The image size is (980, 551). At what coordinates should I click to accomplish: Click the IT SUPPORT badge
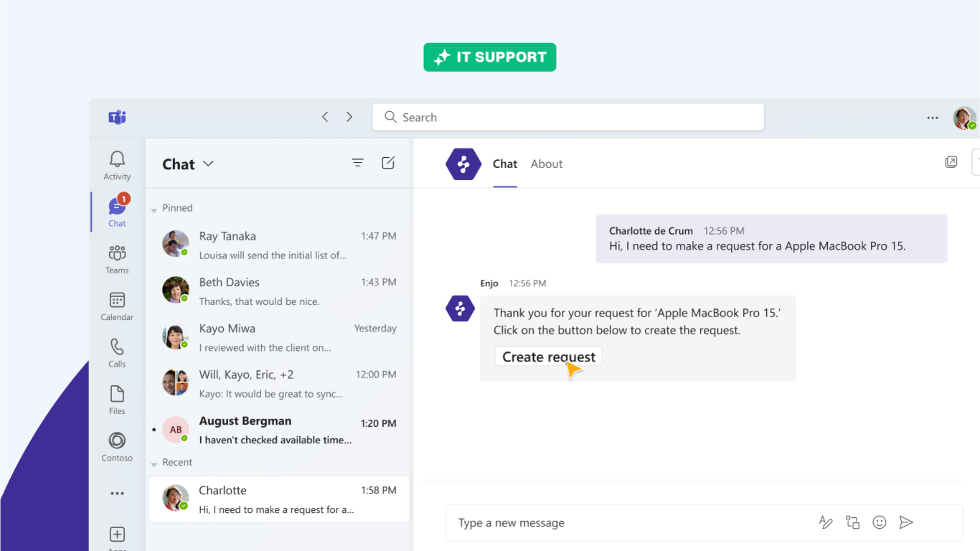pyautogui.click(x=490, y=57)
